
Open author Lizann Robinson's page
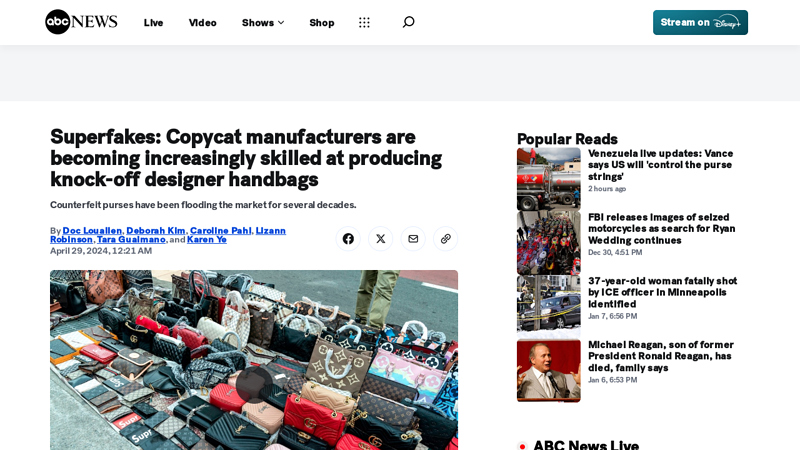tap(270, 231)
